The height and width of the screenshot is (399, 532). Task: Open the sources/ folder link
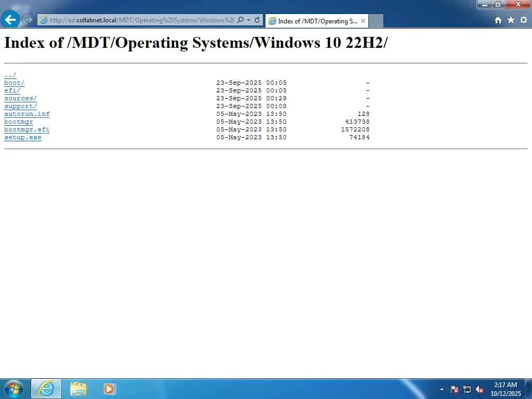coord(20,98)
